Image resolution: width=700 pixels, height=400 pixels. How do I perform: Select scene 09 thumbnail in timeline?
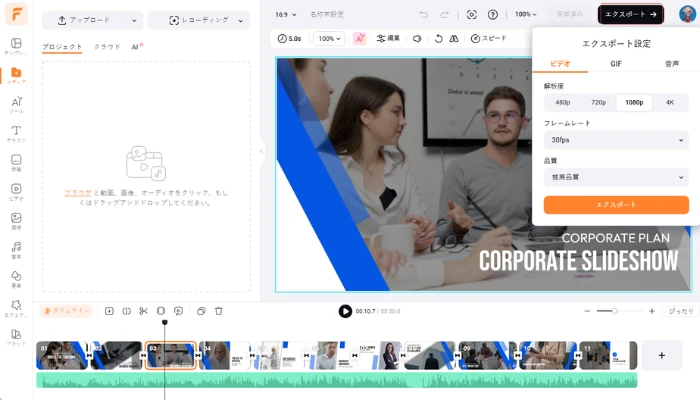pyautogui.click(x=488, y=355)
